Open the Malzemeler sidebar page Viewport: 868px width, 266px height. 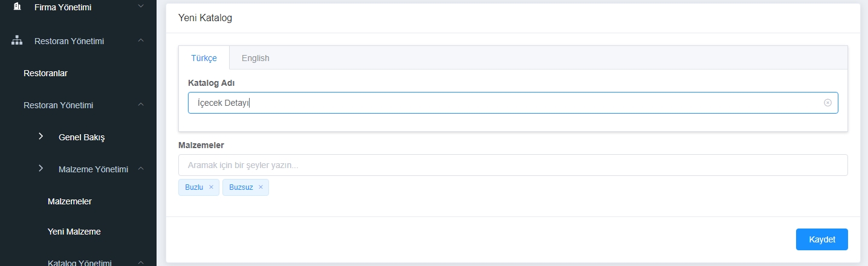70,201
